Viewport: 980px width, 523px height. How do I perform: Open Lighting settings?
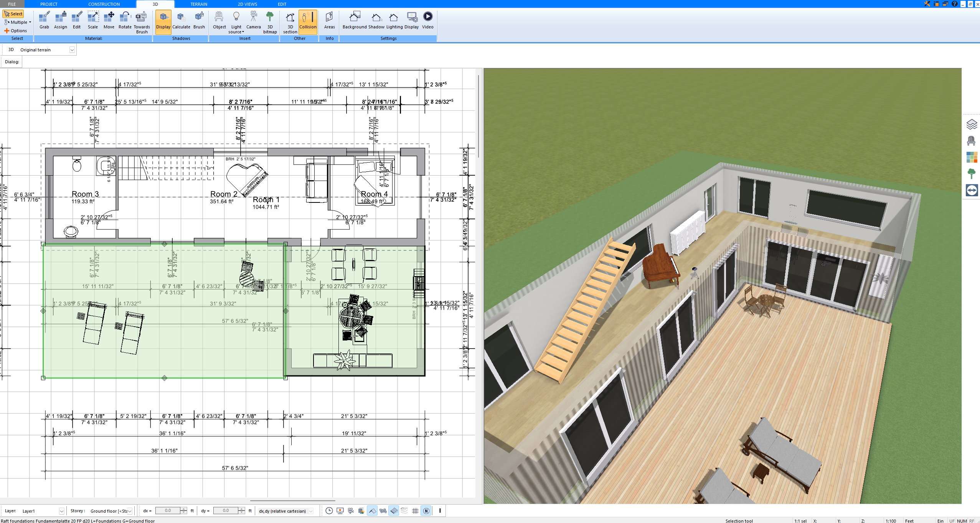[x=394, y=21]
